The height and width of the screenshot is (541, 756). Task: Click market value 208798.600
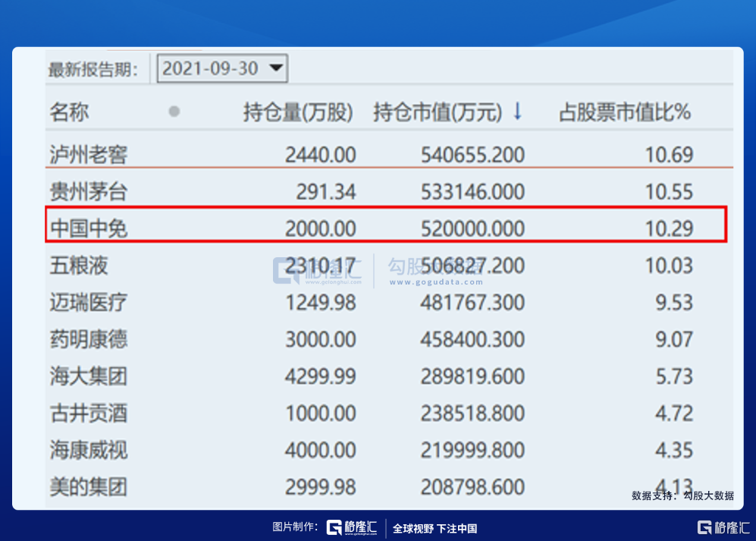tap(472, 487)
